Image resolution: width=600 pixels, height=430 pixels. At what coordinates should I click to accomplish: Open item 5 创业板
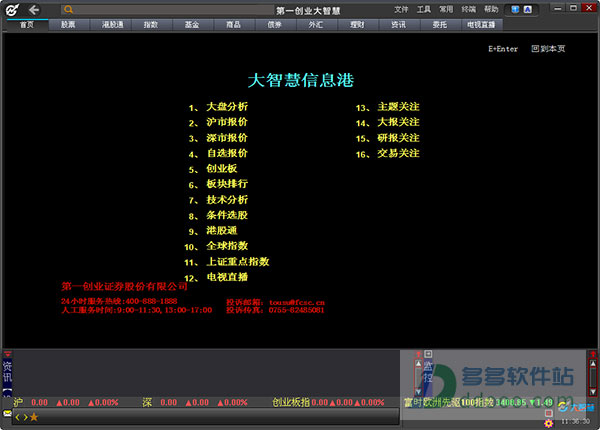click(x=213, y=169)
